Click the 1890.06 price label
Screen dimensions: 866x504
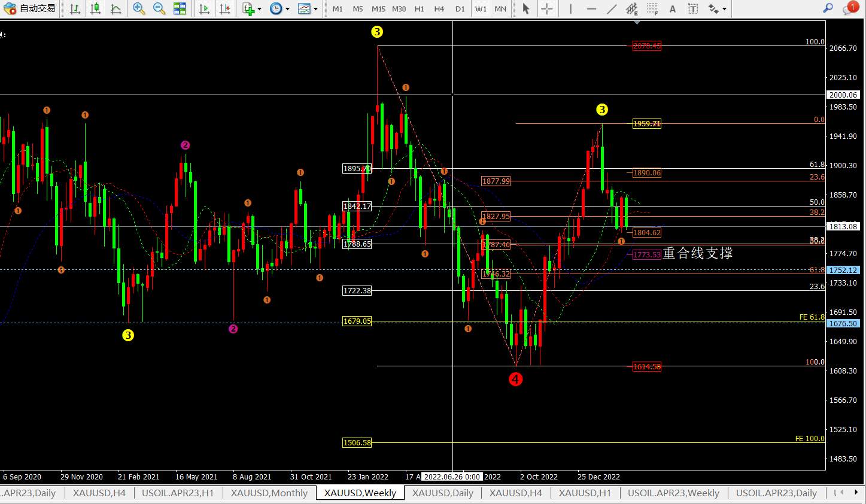point(647,173)
